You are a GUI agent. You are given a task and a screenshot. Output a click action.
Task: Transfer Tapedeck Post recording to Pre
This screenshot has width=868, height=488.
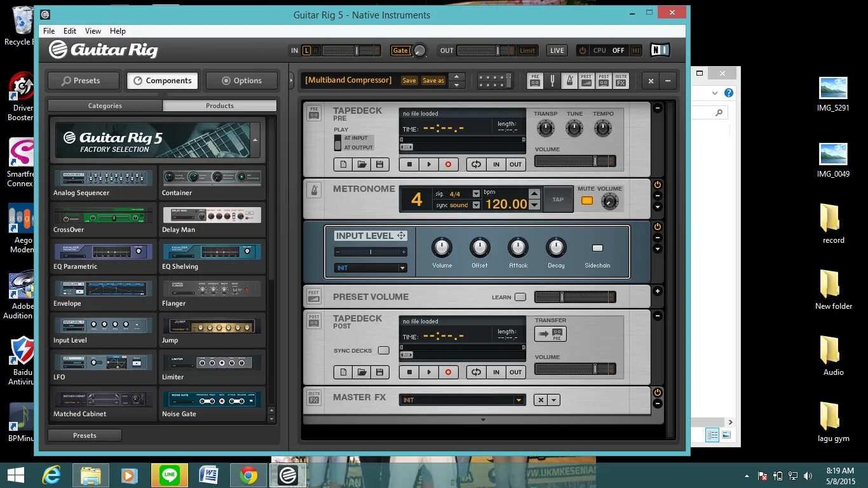(x=550, y=334)
